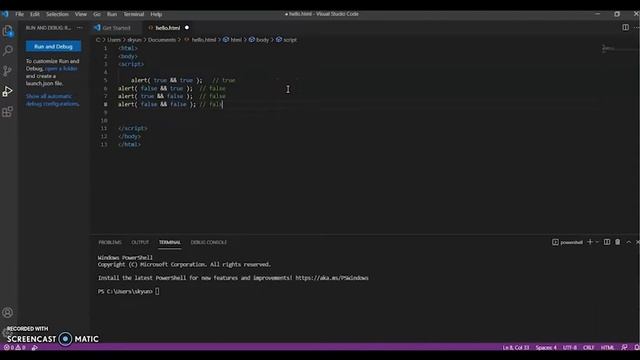Open the Edit menu
640x360 pixels.
(35, 14)
